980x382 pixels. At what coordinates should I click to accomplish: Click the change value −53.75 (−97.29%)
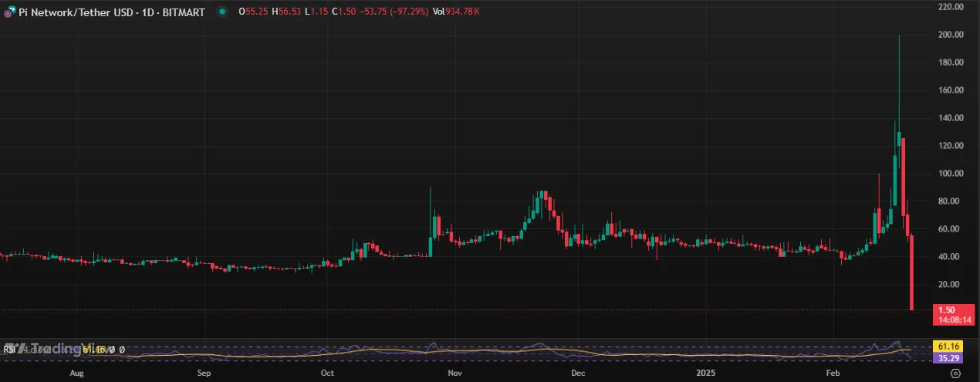click(394, 12)
